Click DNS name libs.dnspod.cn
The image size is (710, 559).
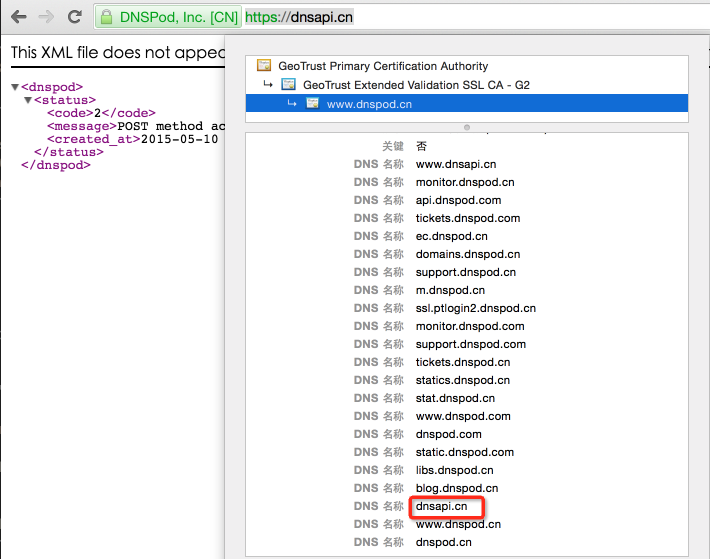(455, 470)
